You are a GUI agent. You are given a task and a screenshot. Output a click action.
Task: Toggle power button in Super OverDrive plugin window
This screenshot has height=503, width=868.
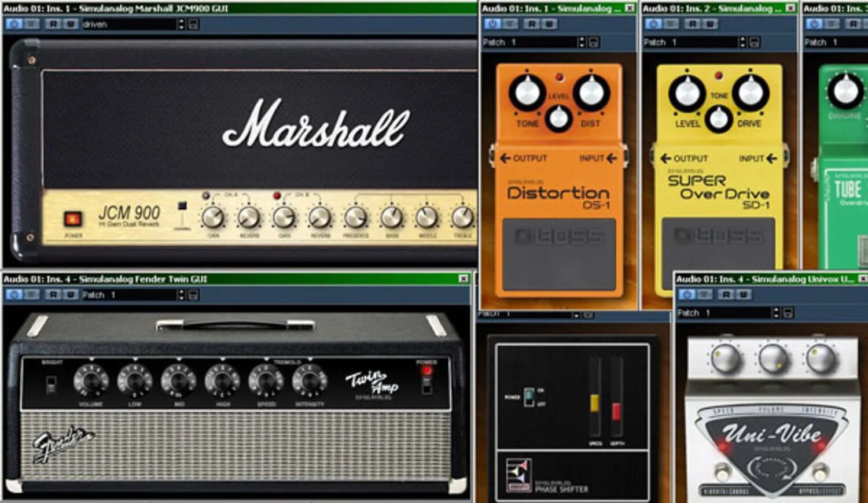653,24
